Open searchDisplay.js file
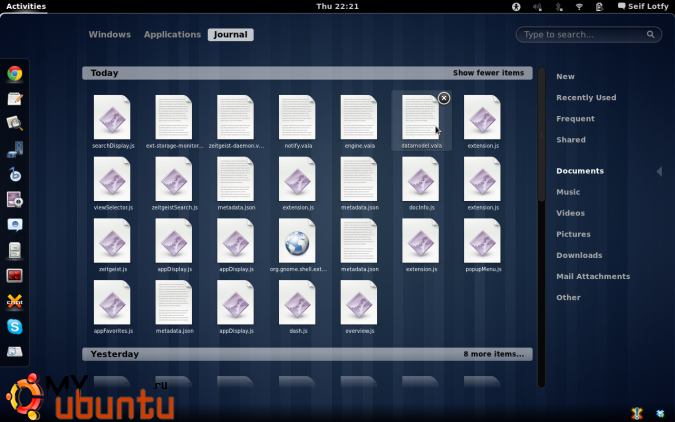This screenshot has height=422, width=675. pos(112,122)
